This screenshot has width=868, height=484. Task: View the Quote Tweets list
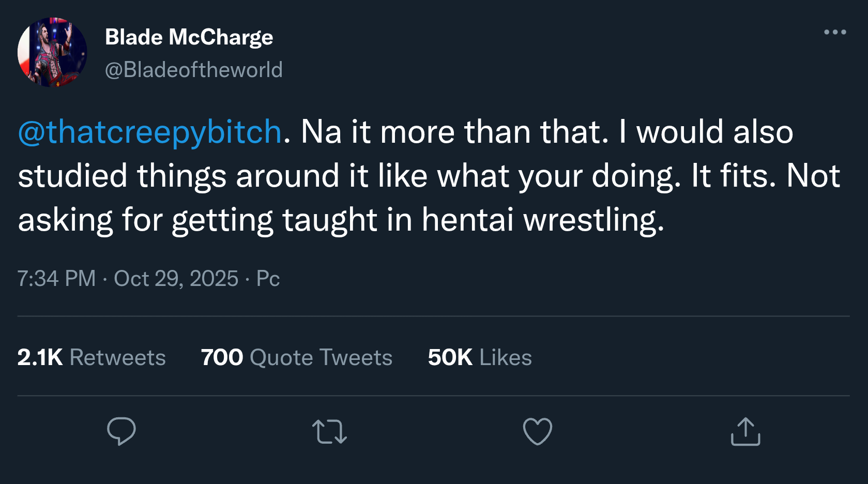click(321, 357)
